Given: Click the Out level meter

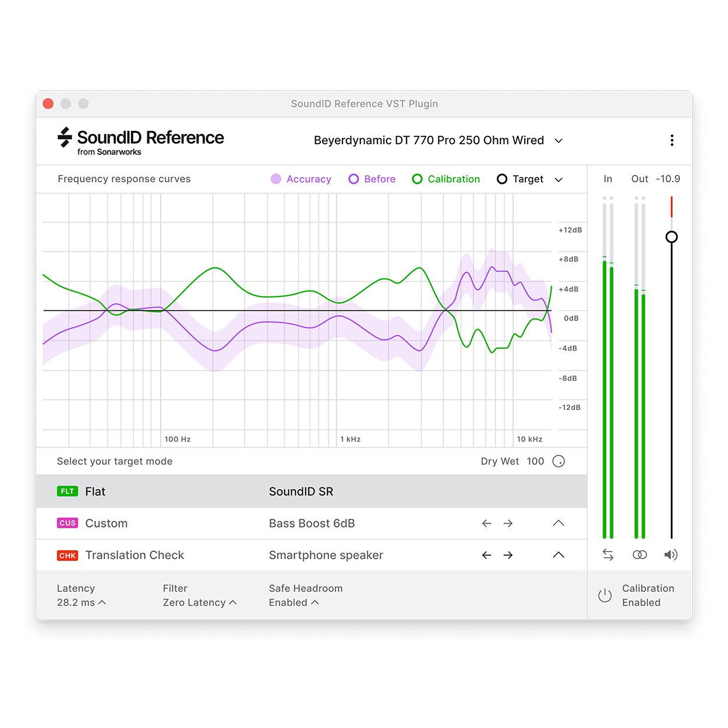Looking at the screenshot, I should coord(639,367).
